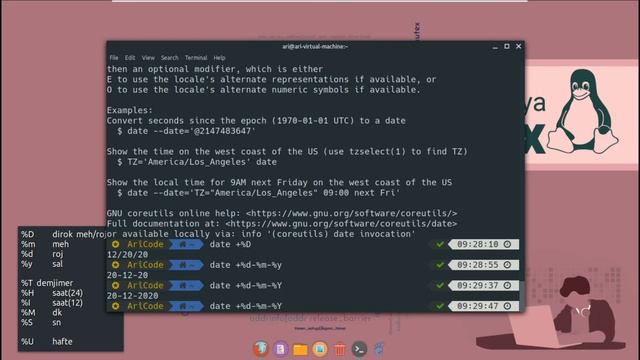
Task: Click the timestamp 09:29:47
Action: coord(478,306)
